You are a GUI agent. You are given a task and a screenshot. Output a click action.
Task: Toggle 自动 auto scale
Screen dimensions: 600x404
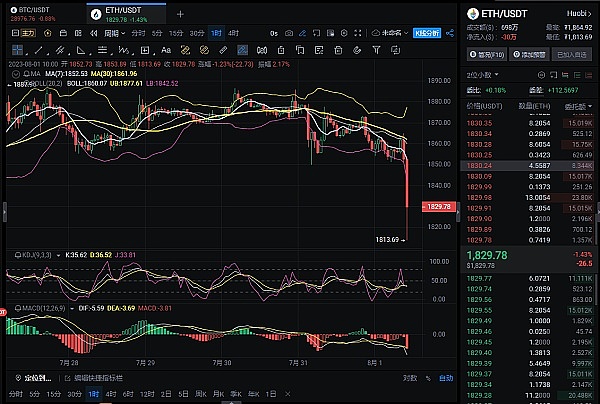(446, 378)
